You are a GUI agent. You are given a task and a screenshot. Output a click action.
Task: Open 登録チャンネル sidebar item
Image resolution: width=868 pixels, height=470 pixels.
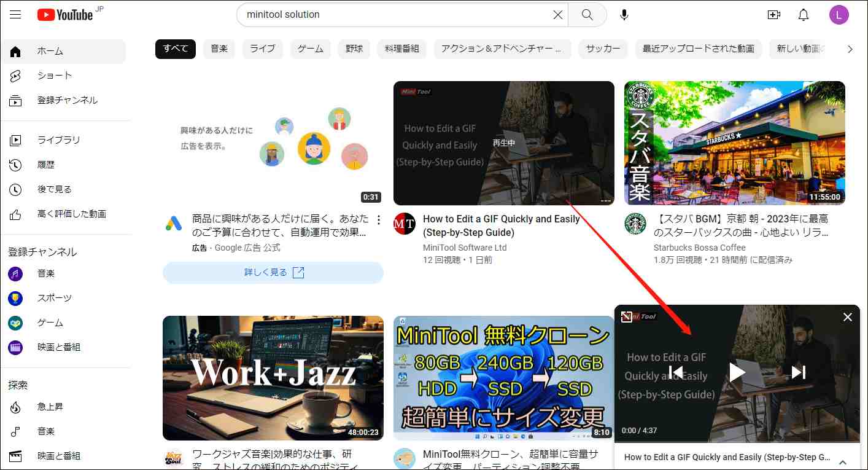pyautogui.click(x=64, y=100)
